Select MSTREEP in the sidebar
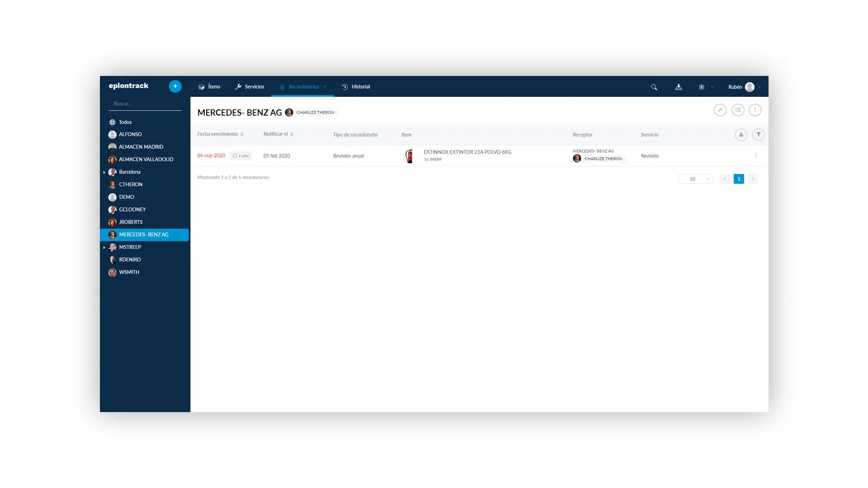Viewport: 868px width, 488px height. tap(130, 247)
